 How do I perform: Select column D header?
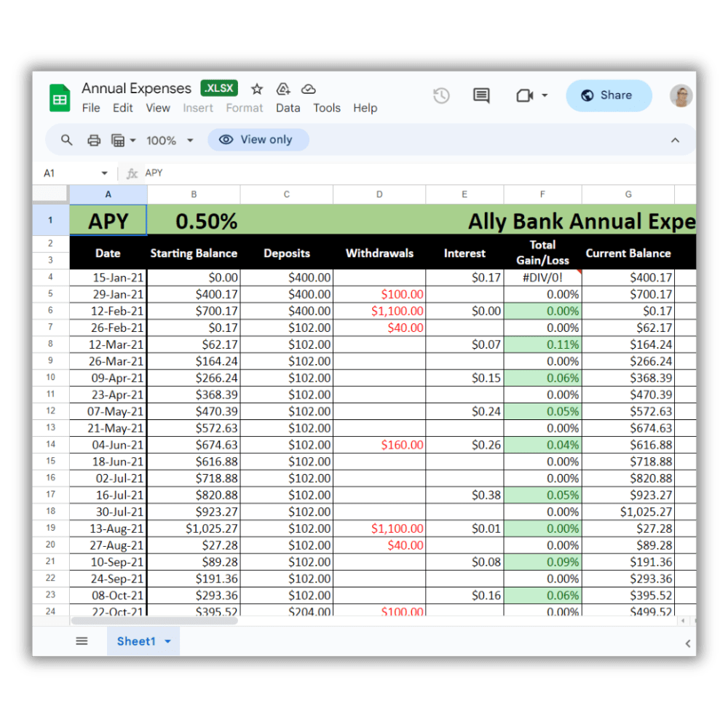click(379, 194)
